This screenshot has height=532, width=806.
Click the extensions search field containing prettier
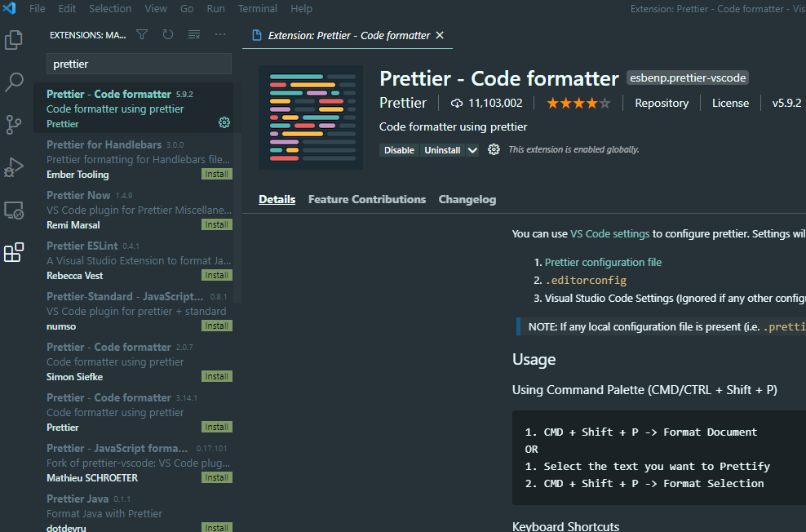click(139, 64)
